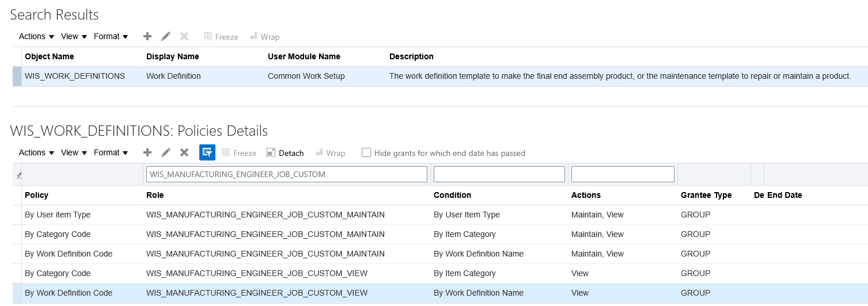Wrap text in Policies Details toolbar
This screenshot has height=306, width=868.
tap(330, 152)
